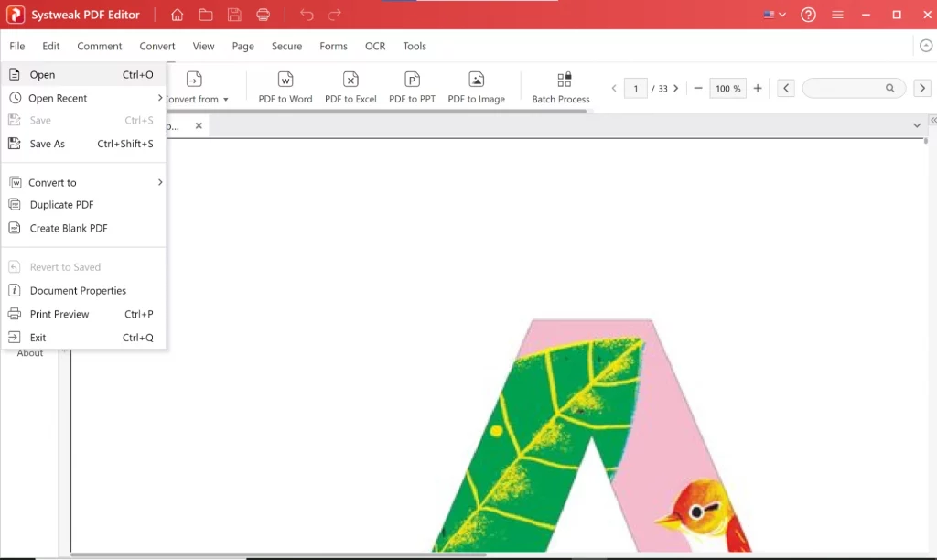Open the Batch Process tool
The width and height of the screenshot is (937, 560).
coord(560,86)
